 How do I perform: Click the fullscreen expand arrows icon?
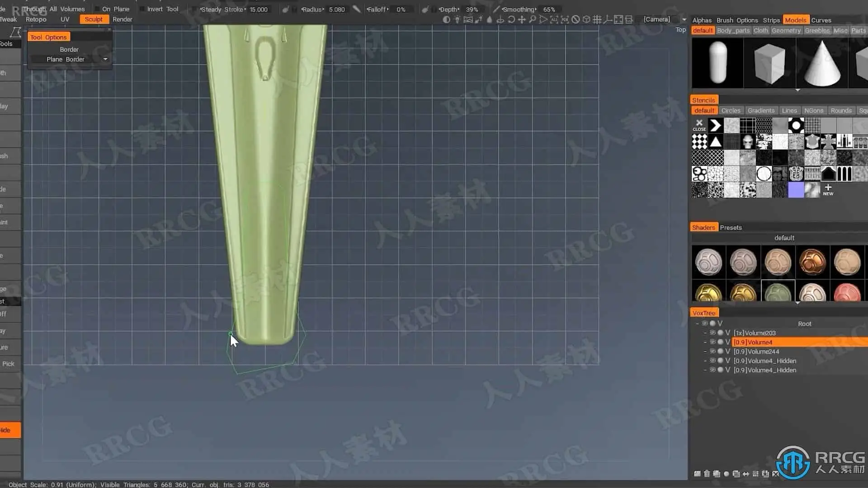point(618,19)
